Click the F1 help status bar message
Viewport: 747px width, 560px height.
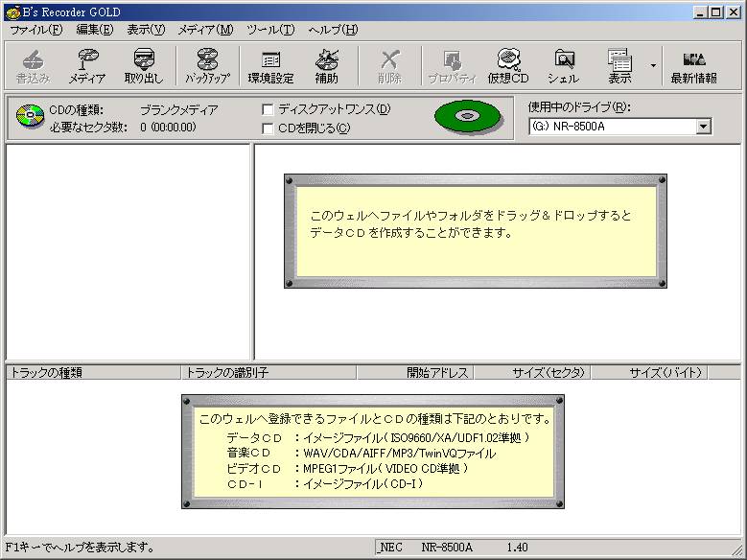[80, 548]
